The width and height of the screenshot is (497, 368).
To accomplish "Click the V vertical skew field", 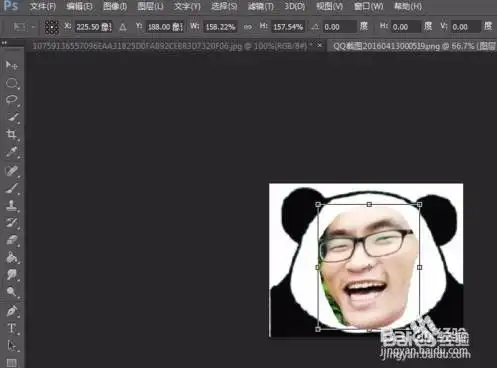I will [x=465, y=27].
